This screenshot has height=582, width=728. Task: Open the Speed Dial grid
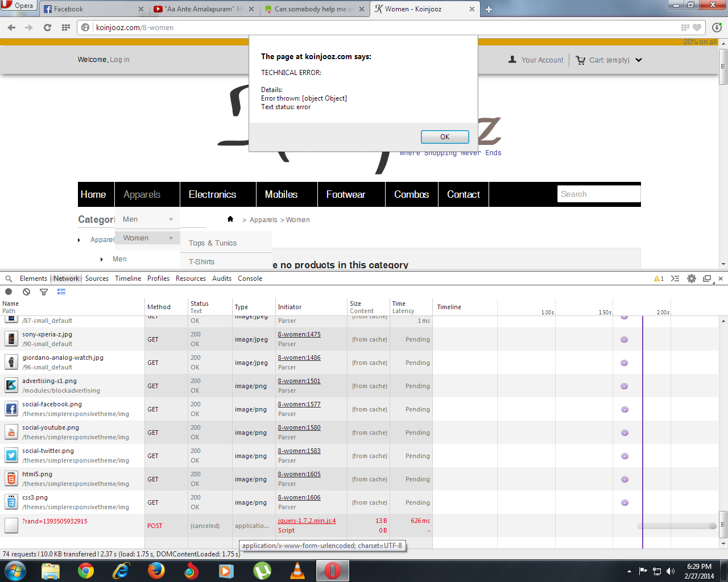[66, 27]
